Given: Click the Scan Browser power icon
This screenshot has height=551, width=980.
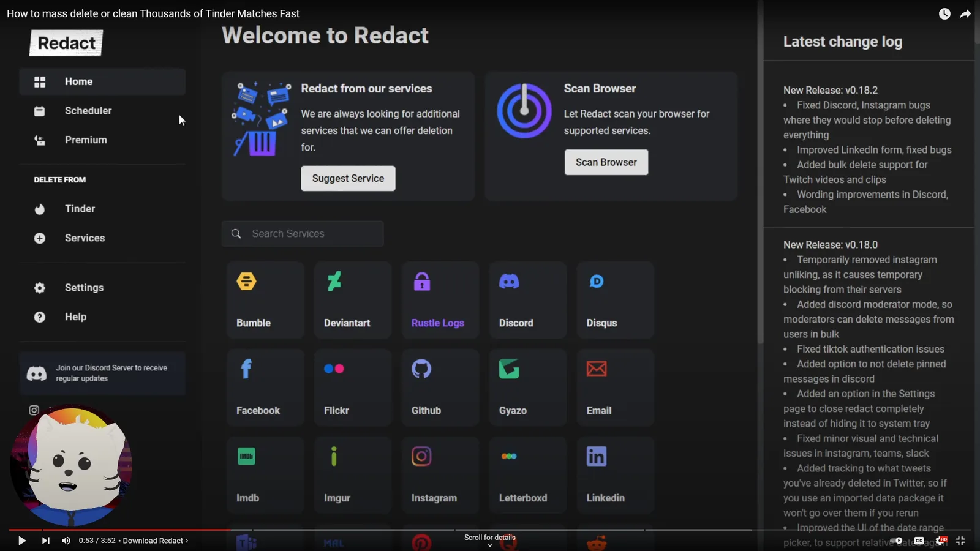Looking at the screenshot, I should coord(524,111).
